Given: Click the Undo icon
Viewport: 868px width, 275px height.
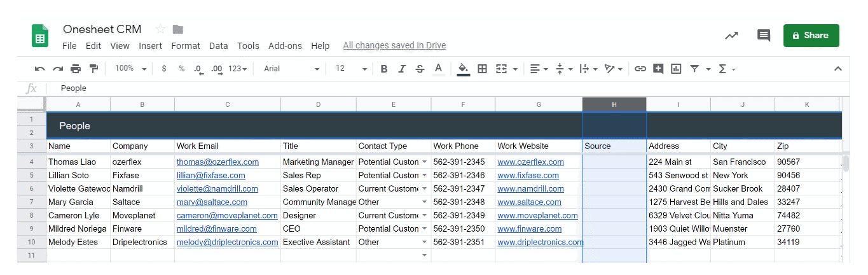Looking at the screenshot, I should pyautogui.click(x=40, y=69).
